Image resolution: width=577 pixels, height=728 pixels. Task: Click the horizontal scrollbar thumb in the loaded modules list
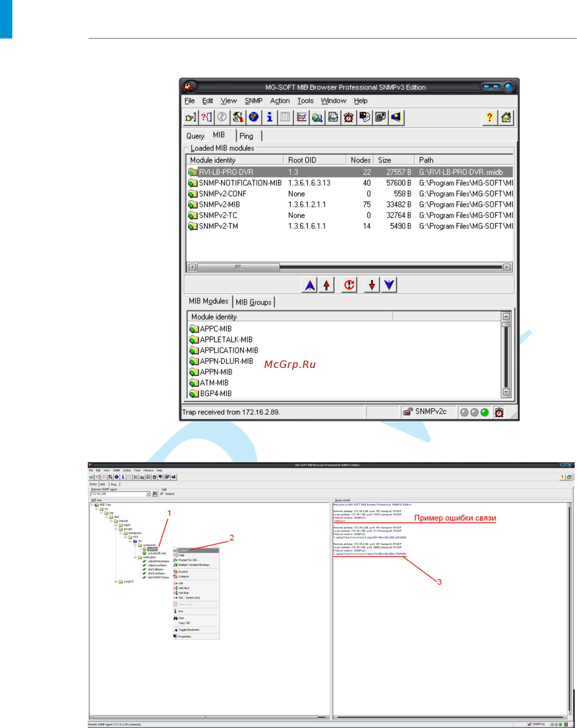238,267
